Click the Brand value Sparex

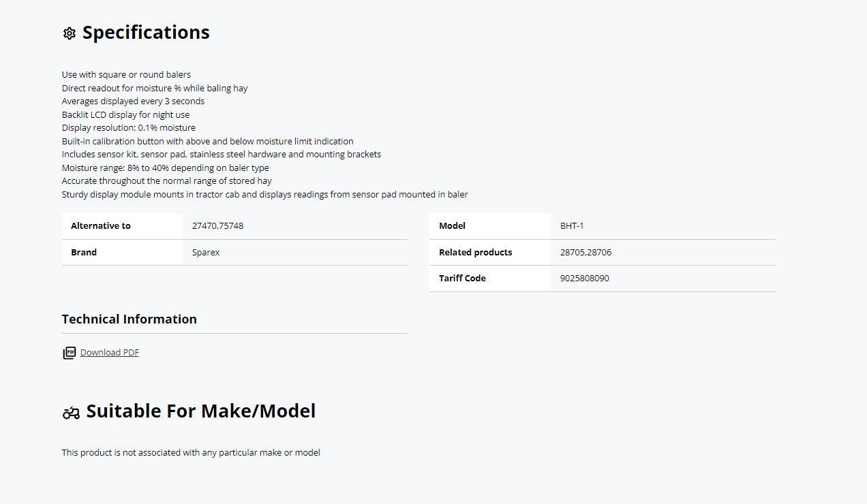tap(206, 253)
